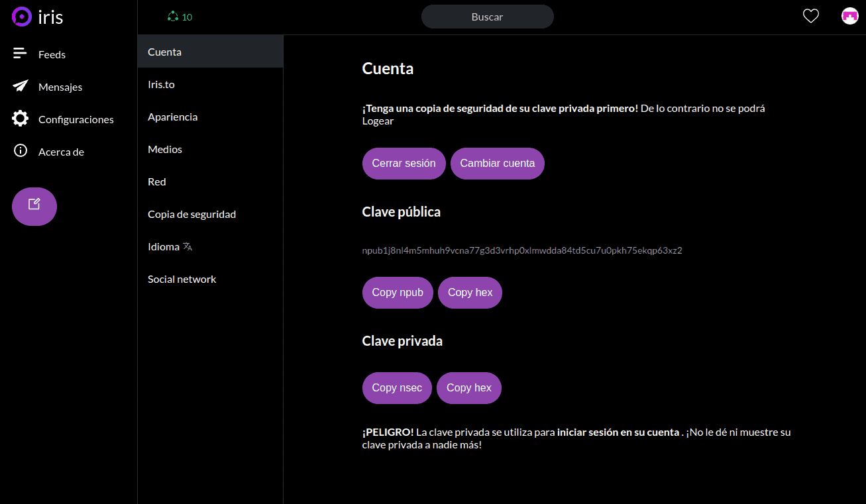Click the green relay connections icon
The image size is (866, 504).
(173, 17)
